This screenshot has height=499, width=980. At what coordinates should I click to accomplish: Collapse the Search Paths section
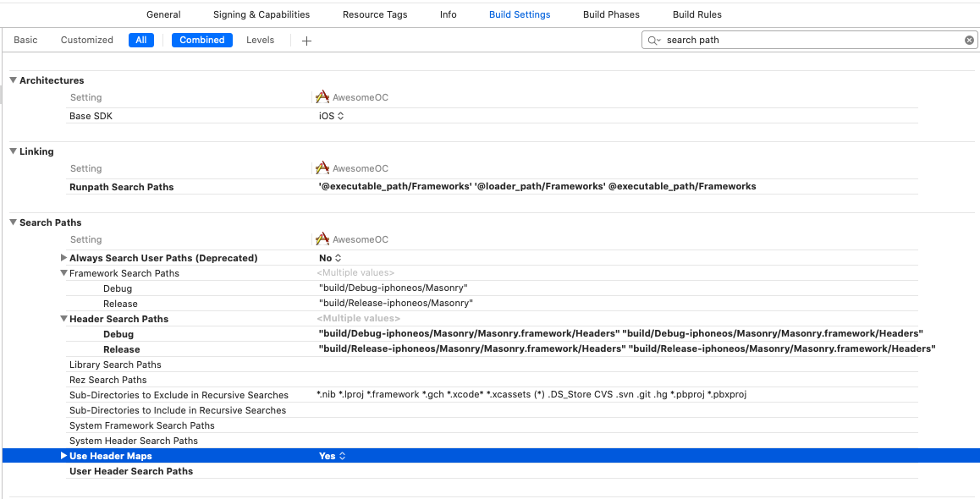(x=14, y=222)
